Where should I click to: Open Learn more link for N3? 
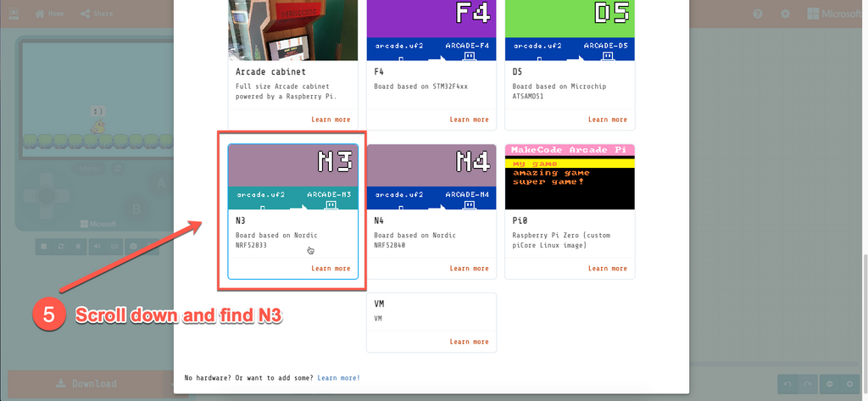coord(331,269)
